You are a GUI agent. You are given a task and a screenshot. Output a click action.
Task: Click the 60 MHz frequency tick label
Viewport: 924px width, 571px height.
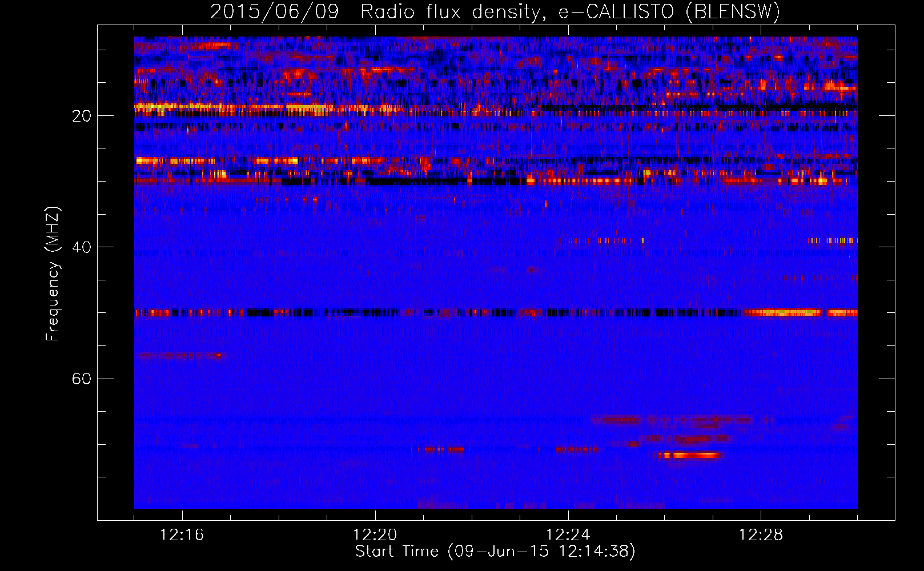click(x=82, y=379)
